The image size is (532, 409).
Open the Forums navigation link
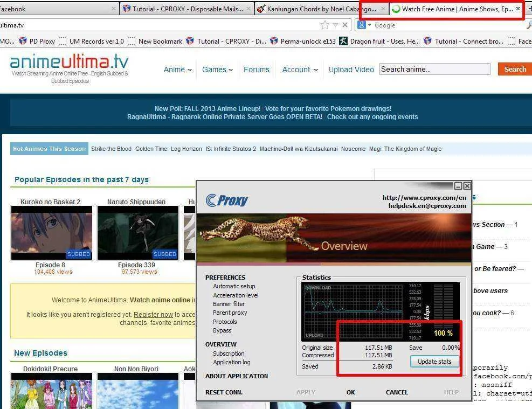[257, 70]
